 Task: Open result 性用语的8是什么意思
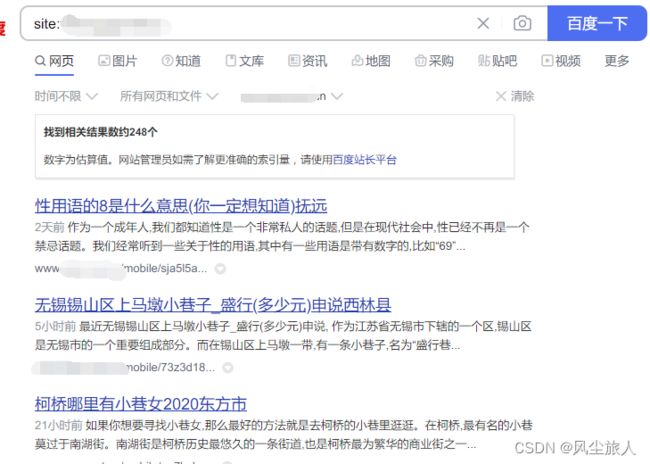[181, 206]
